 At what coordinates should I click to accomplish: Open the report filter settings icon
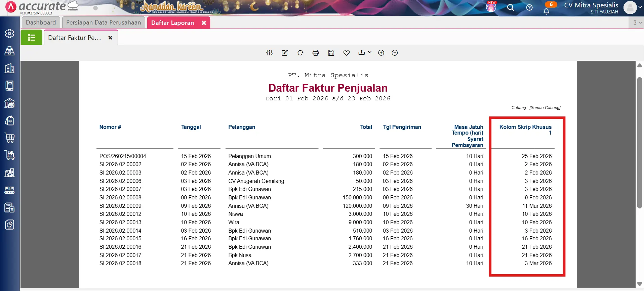pyautogui.click(x=269, y=53)
